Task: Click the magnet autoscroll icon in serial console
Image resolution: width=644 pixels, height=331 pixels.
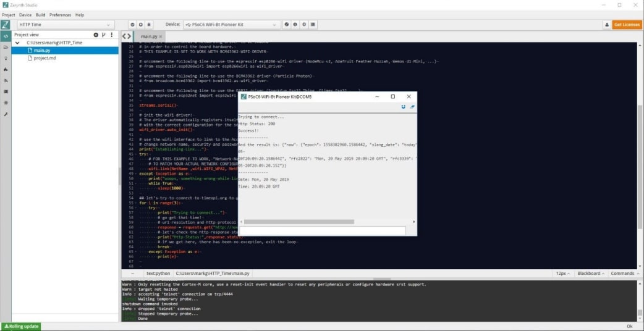Action: 404,107
